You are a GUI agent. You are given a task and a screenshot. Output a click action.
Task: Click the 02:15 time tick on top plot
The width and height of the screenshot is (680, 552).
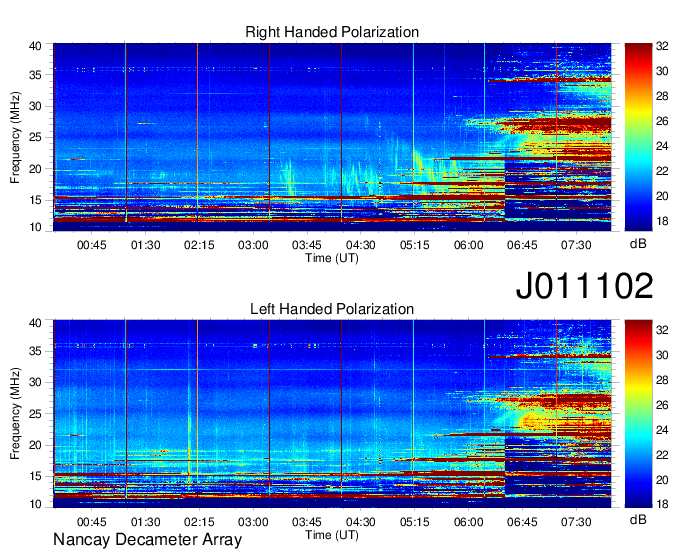coord(199,245)
